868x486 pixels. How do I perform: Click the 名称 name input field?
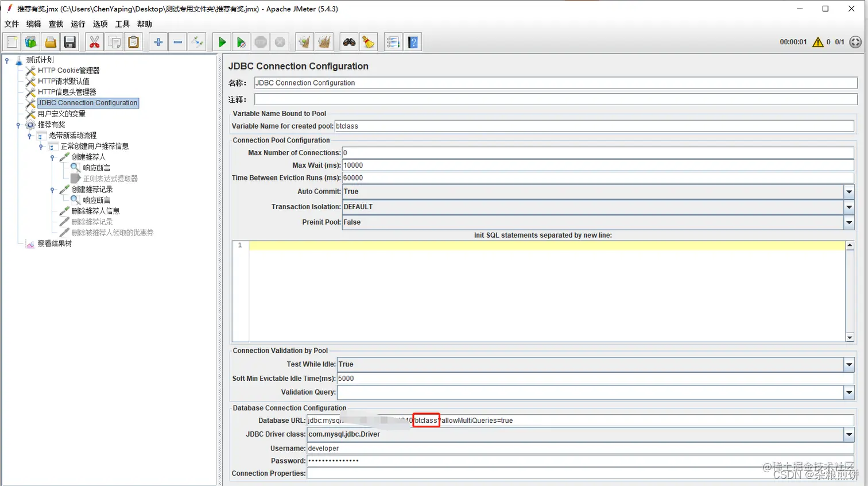pos(556,83)
